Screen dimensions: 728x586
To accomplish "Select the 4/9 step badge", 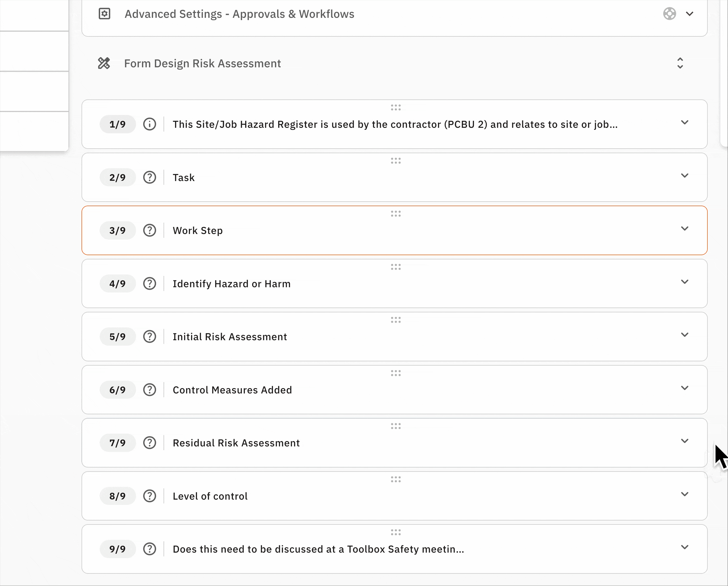I will point(117,284).
